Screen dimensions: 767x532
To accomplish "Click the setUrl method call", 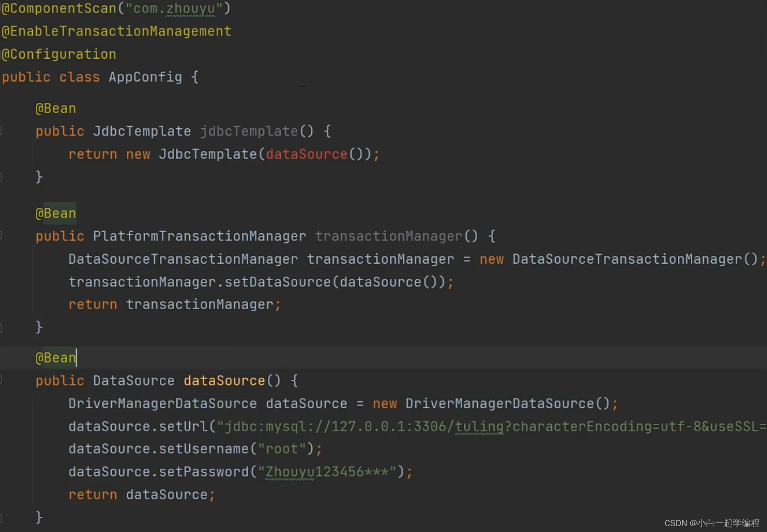I will (x=183, y=427).
